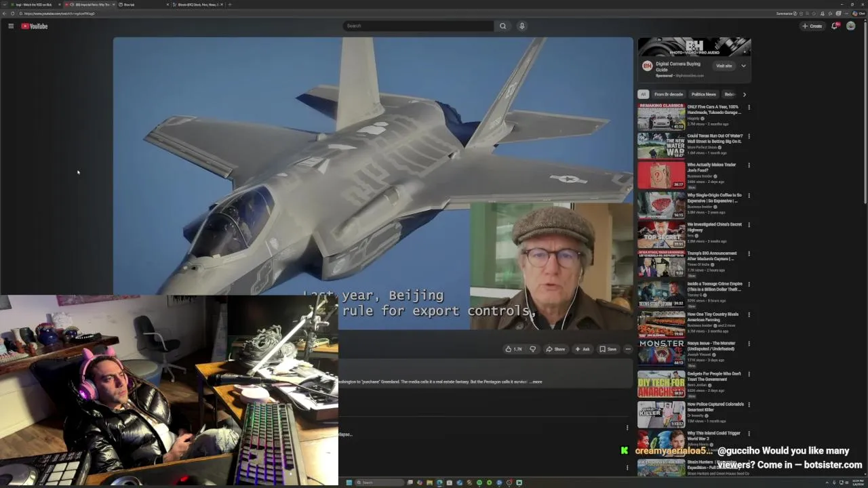Open the Create menu
868x488 pixels.
click(x=812, y=26)
